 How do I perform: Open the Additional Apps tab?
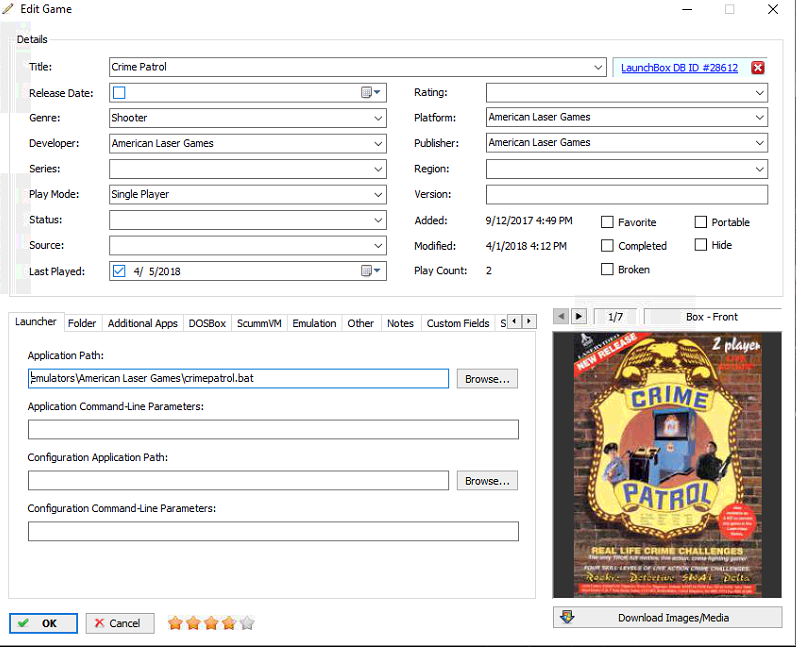click(142, 323)
